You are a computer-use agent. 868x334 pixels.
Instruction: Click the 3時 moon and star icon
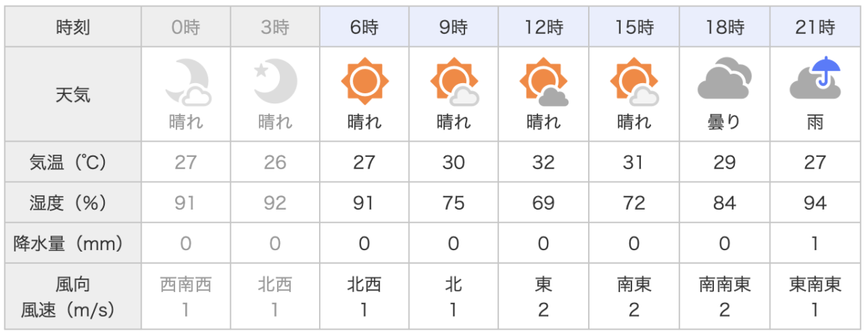click(x=276, y=80)
